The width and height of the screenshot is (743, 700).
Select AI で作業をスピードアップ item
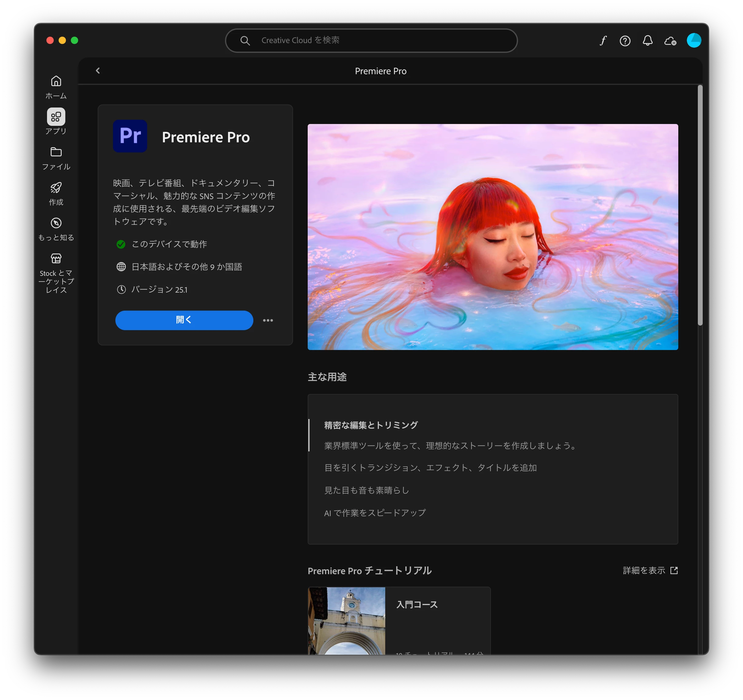(375, 513)
